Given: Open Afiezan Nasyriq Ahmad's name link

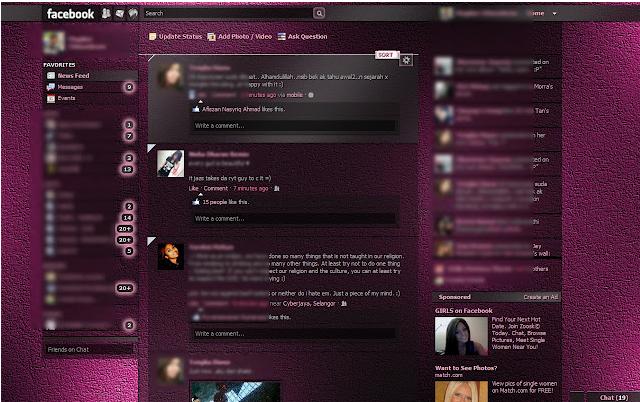Looking at the screenshot, I should [232, 109].
